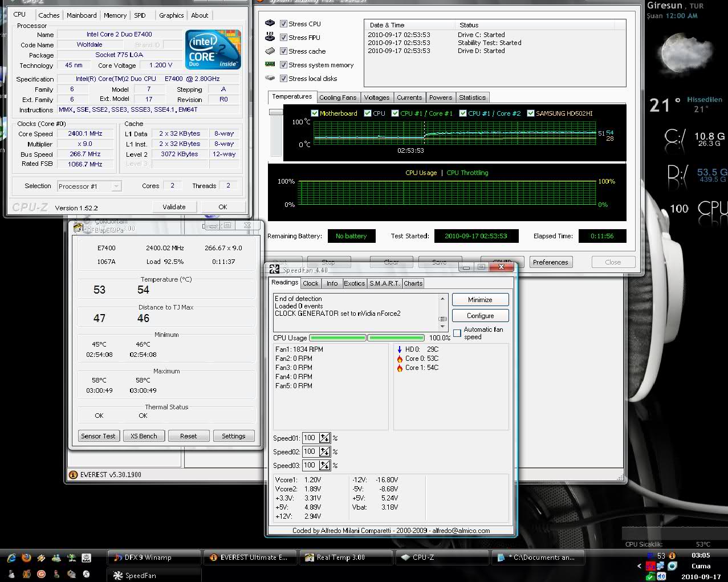The height and width of the screenshot is (582, 728).
Task: Click the Speed01 spinner arrows
Action: point(324,438)
